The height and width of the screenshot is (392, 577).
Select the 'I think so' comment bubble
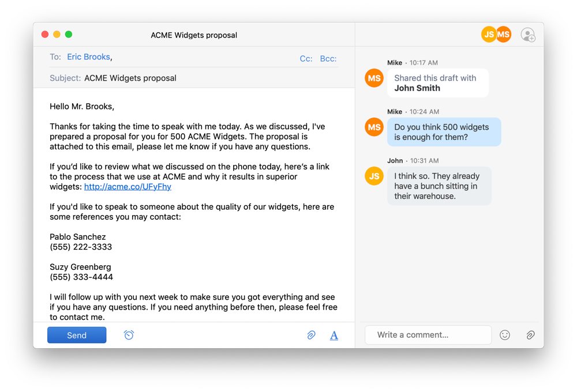(439, 186)
